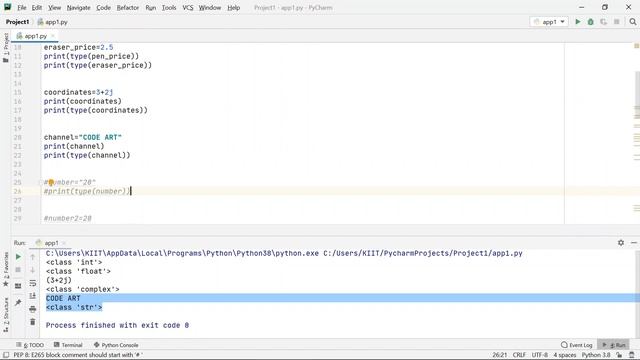Open the VCS menu
Screen dimensions: 640x360
coord(188,7)
